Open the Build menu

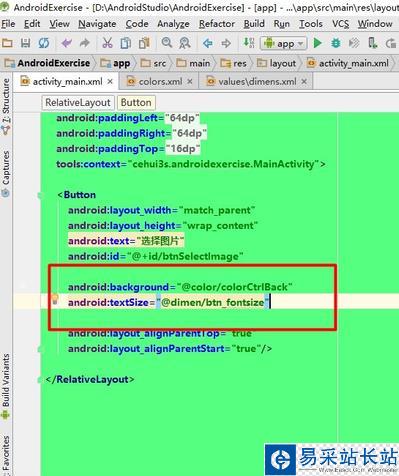click(x=254, y=24)
